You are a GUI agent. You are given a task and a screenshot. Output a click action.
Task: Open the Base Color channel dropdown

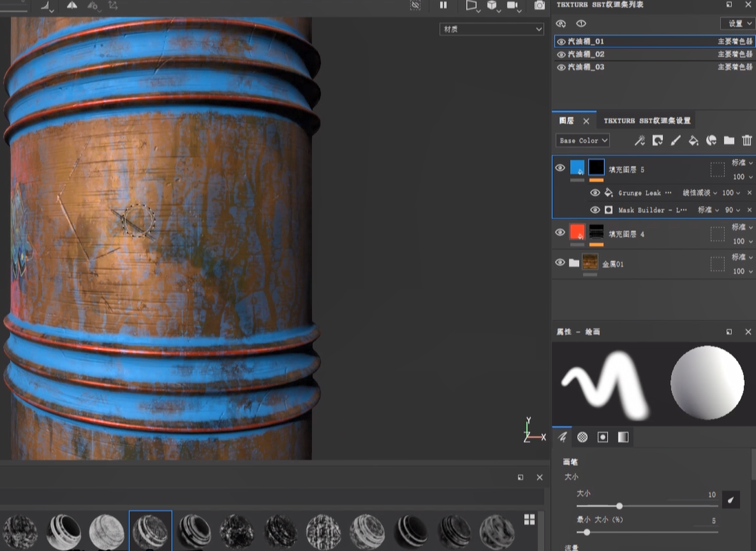point(582,141)
